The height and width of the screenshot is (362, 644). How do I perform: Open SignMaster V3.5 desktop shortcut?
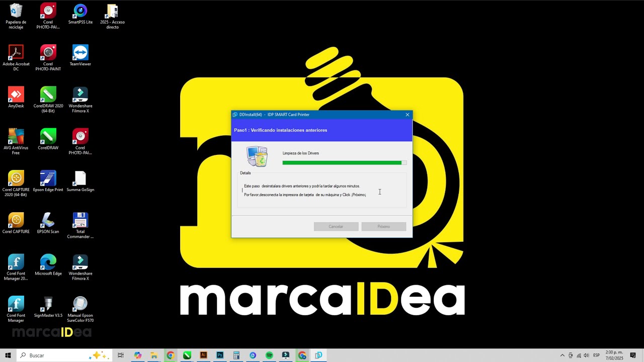tap(48, 307)
